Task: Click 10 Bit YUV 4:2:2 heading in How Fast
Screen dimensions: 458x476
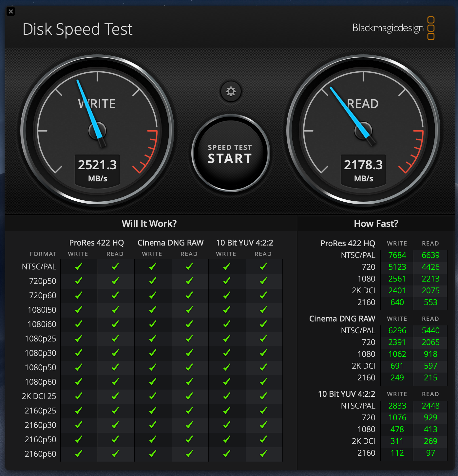Action: click(347, 394)
